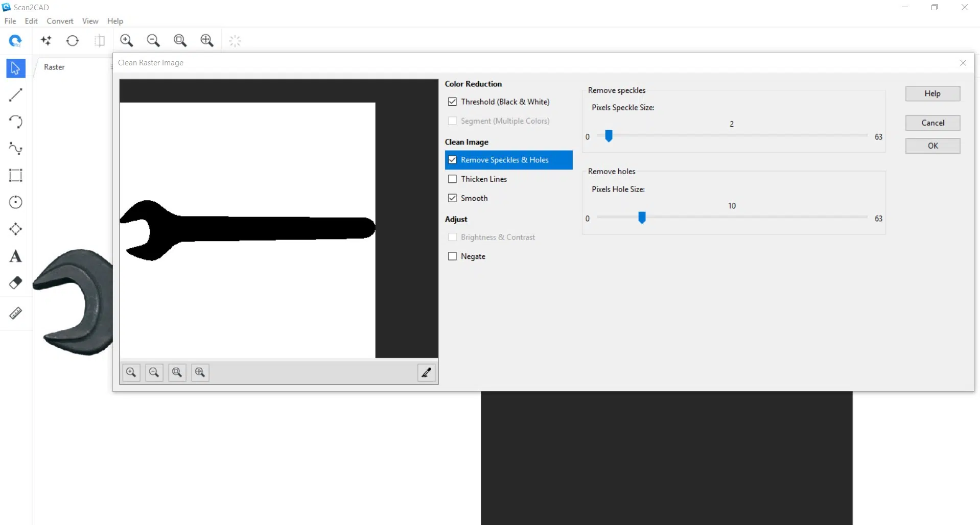Select the Text tool
The height and width of the screenshot is (525, 980).
[x=15, y=256]
